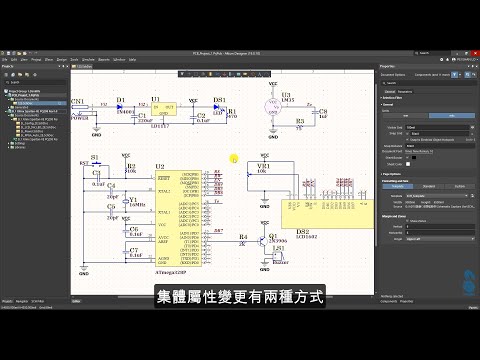Open the Sheet Border color swatch

[x=414, y=157]
